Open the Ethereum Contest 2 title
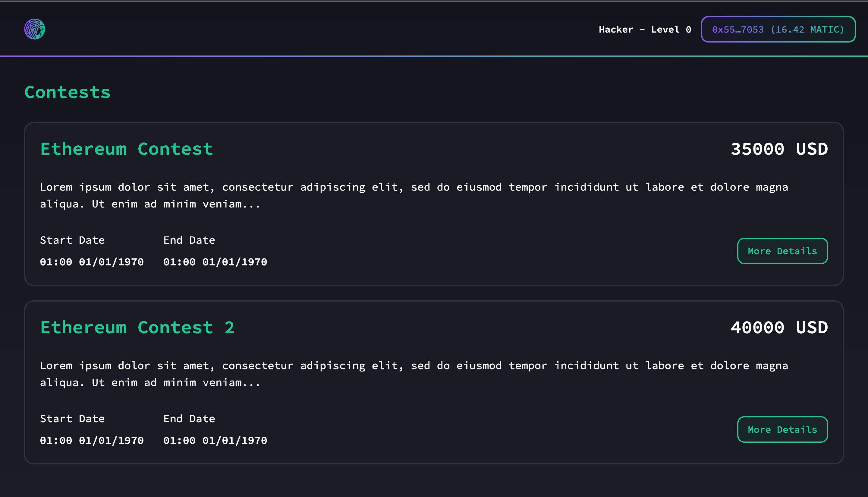Image resolution: width=868 pixels, height=497 pixels. click(137, 327)
